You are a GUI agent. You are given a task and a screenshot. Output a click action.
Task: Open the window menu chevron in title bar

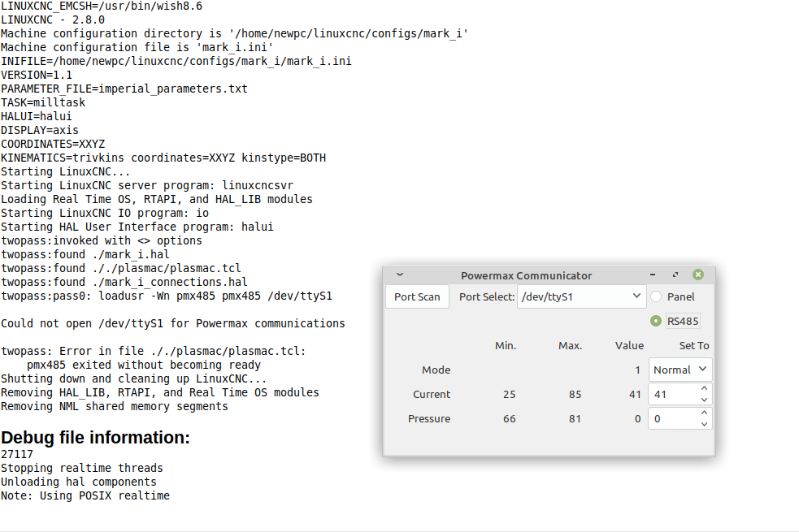[400, 275]
